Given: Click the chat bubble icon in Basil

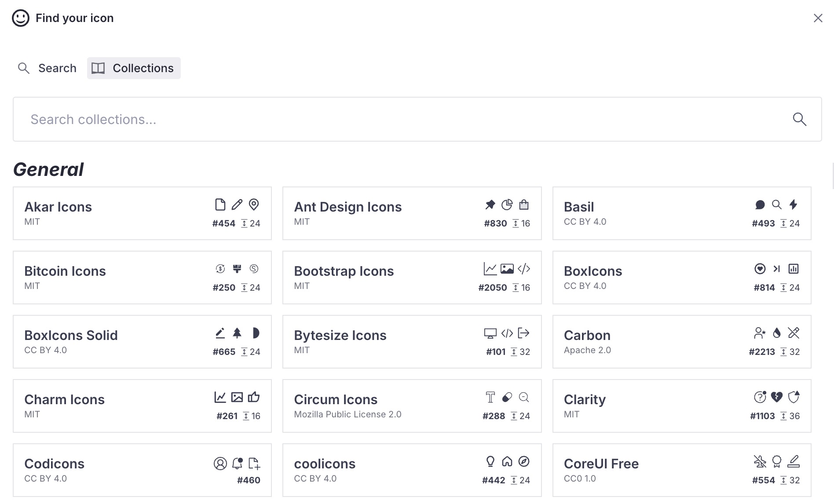Looking at the screenshot, I should pos(760,205).
